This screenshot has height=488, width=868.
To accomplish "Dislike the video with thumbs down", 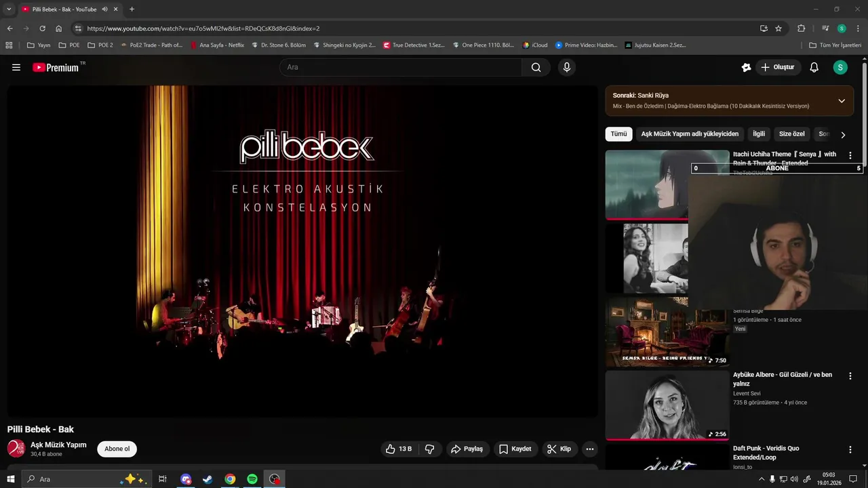I will (429, 449).
